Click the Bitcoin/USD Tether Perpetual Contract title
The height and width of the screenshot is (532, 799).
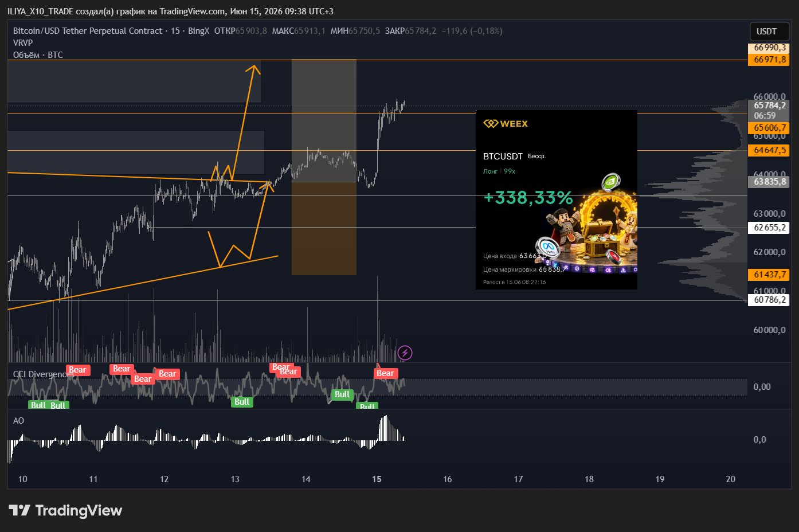[x=88, y=31]
